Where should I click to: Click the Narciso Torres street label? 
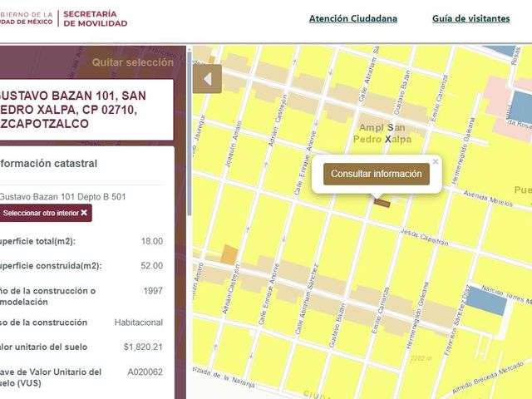(506, 294)
